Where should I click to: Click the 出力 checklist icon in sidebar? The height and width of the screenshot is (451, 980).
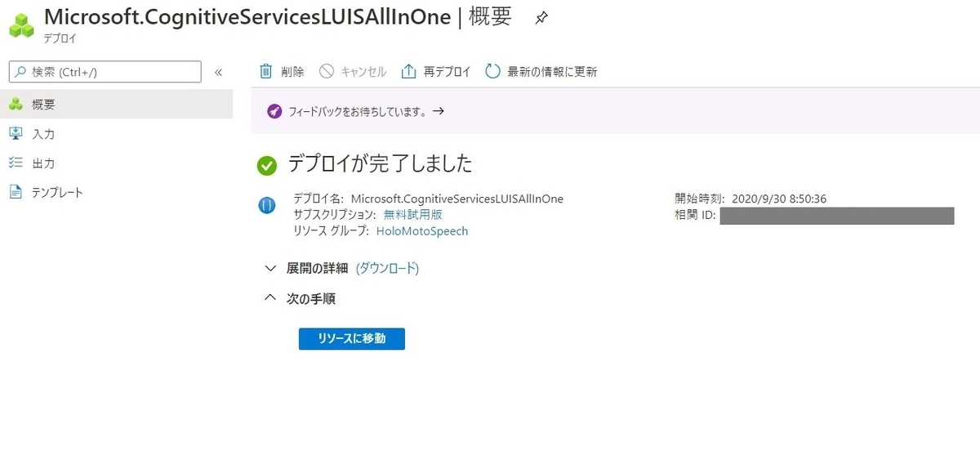tap(16, 163)
